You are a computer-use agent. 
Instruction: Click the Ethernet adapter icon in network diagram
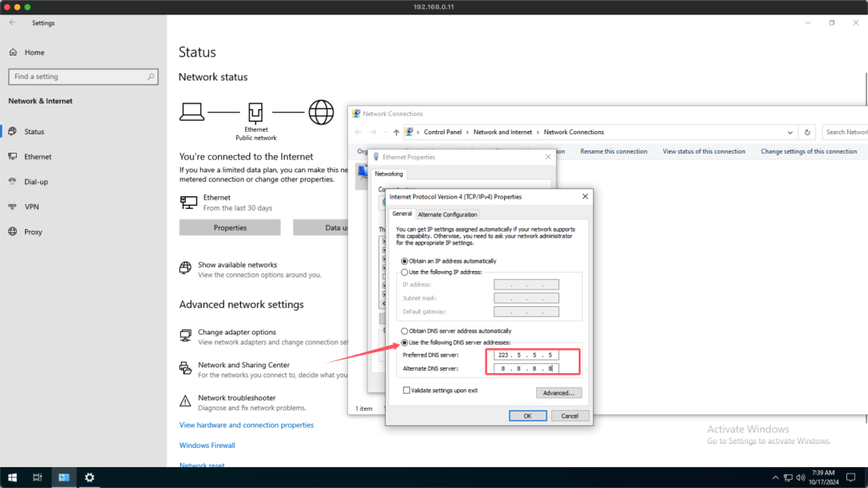point(256,113)
